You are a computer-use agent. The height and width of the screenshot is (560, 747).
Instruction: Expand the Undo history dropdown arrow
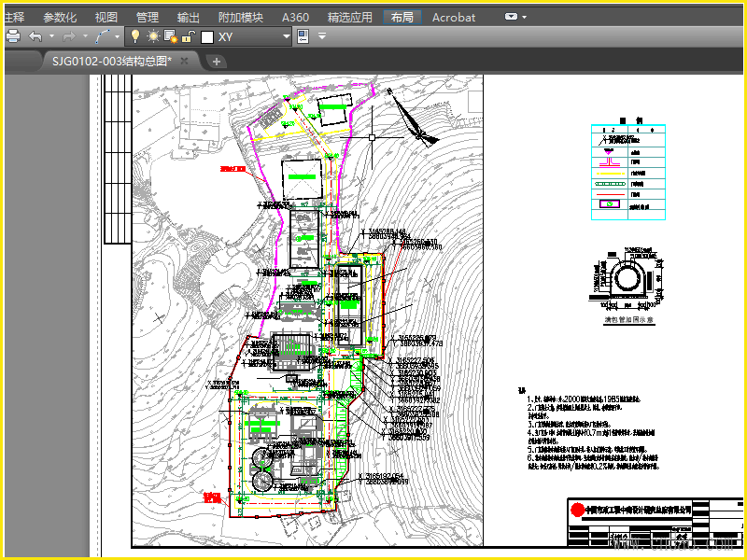point(51,36)
